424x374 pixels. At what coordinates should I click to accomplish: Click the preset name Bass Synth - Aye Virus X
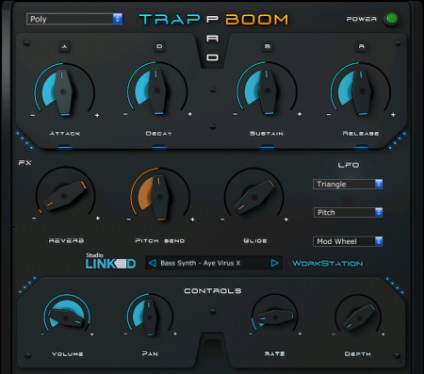(200, 263)
